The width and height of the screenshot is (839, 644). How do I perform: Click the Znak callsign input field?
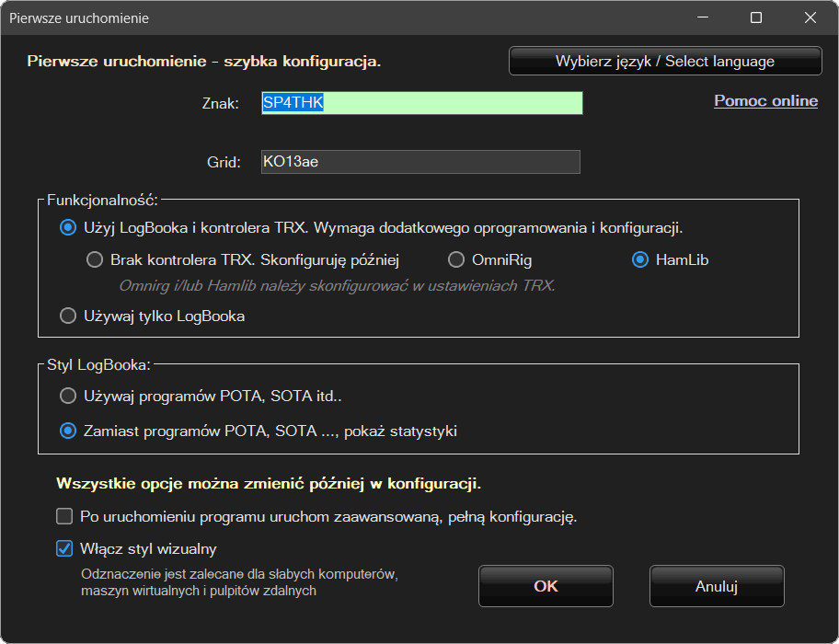(420, 103)
